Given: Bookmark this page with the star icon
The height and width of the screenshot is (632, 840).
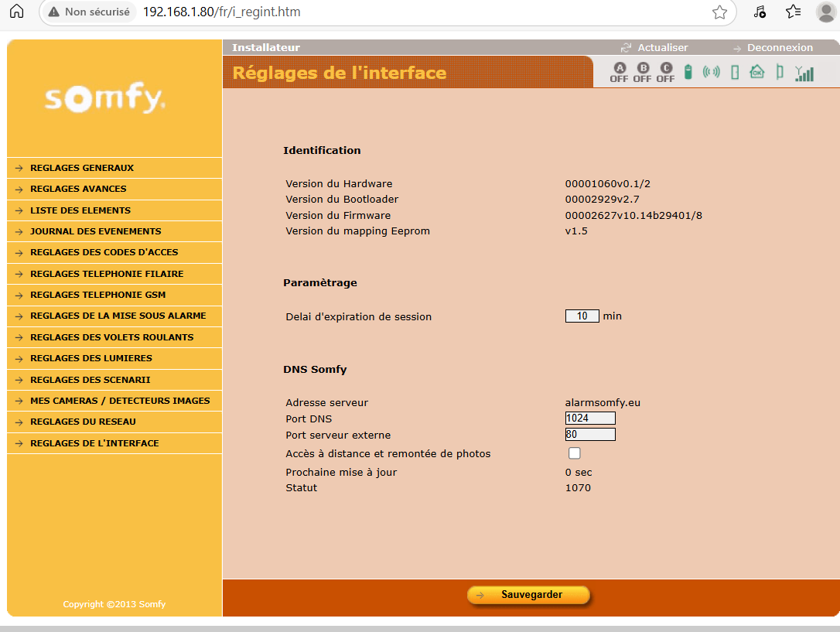Looking at the screenshot, I should [x=719, y=12].
